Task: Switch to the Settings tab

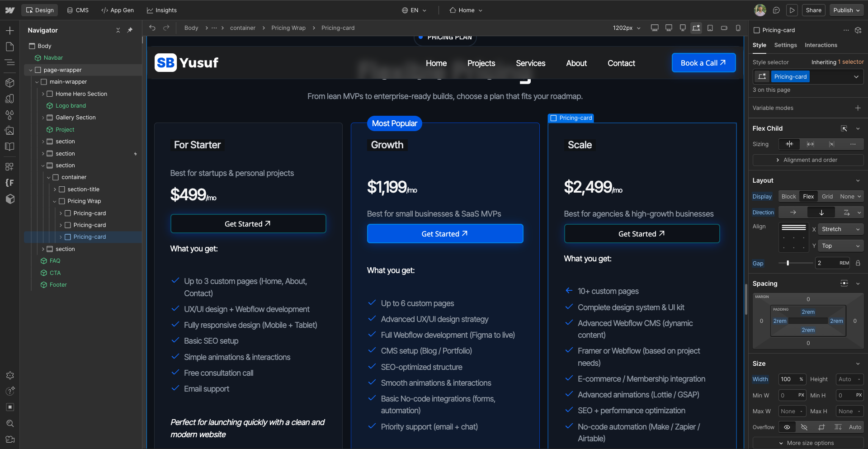Action: 785,45
